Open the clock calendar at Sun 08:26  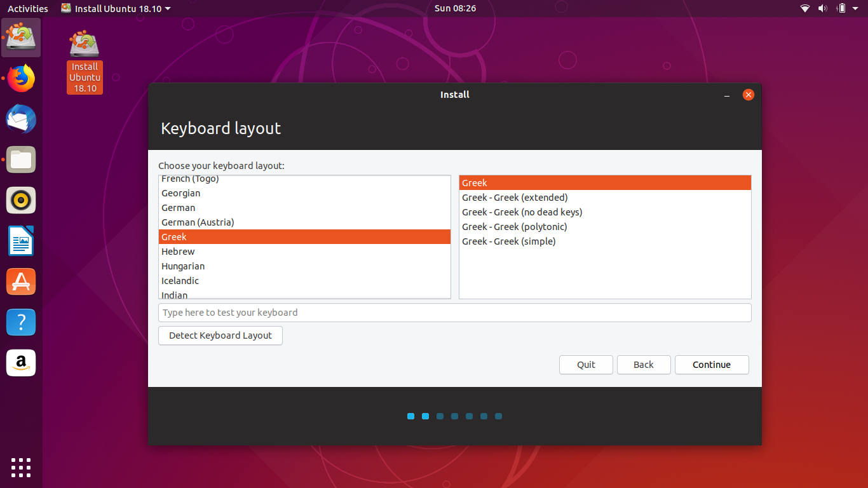(455, 8)
